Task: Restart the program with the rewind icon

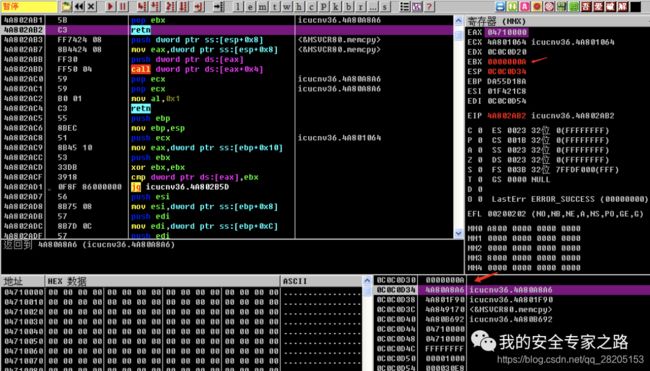Action: coord(79,6)
